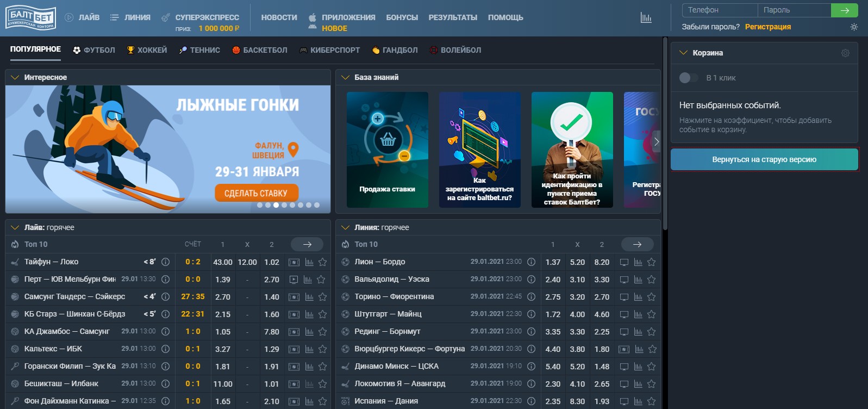Show info for Лион – Бордо event

tap(532, 262)
